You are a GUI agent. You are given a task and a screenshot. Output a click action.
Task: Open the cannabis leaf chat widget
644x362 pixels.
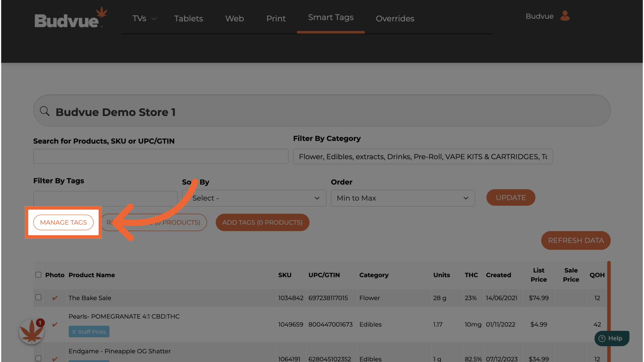pyautogui.click(x=32, y=331)
